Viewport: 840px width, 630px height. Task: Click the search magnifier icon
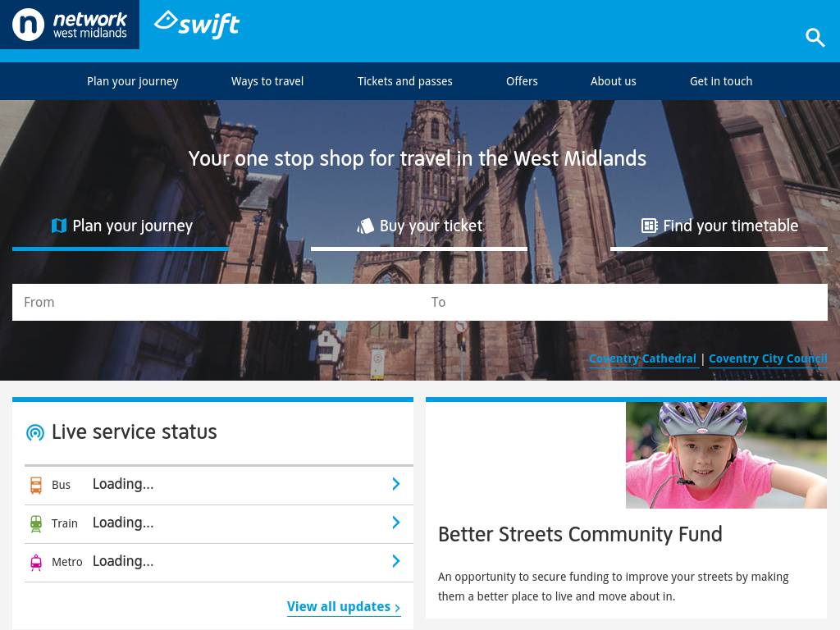pyautogui.click(x=815, y=37)
